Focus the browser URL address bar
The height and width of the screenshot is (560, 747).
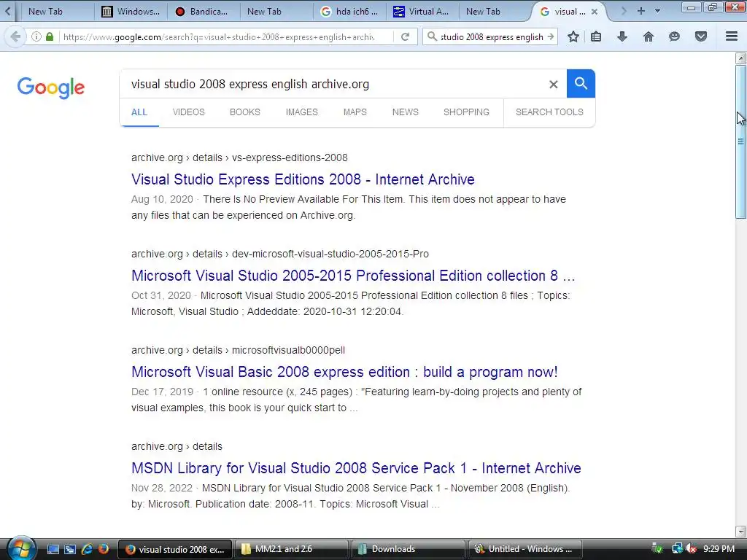[224, 36]
